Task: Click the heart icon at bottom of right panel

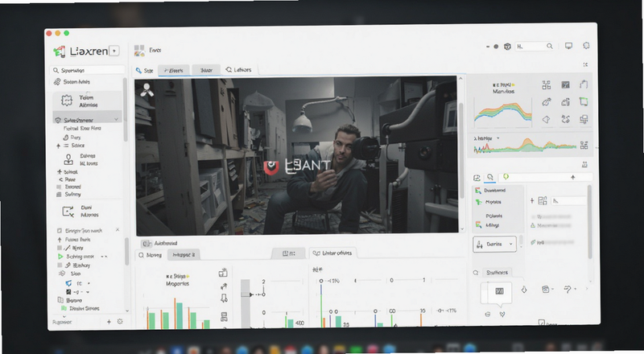Action: point(502,315)
